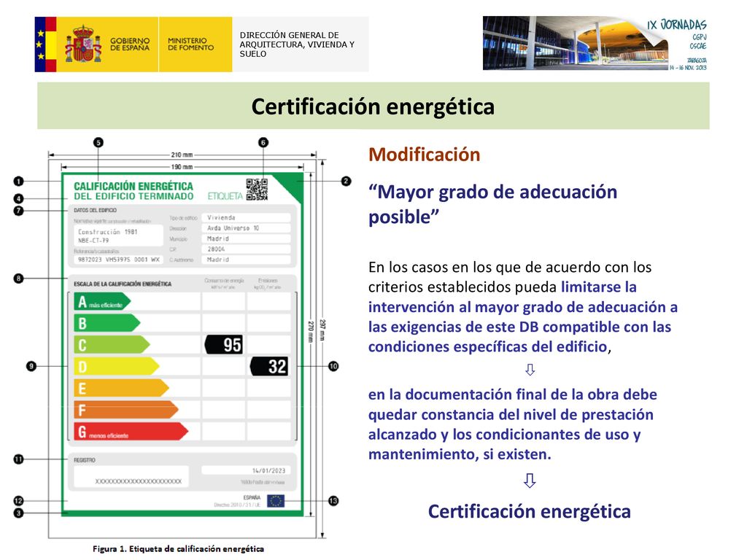Click caption 'Figura 1. Etiqueta de calificación energética'

click(178, 548)
